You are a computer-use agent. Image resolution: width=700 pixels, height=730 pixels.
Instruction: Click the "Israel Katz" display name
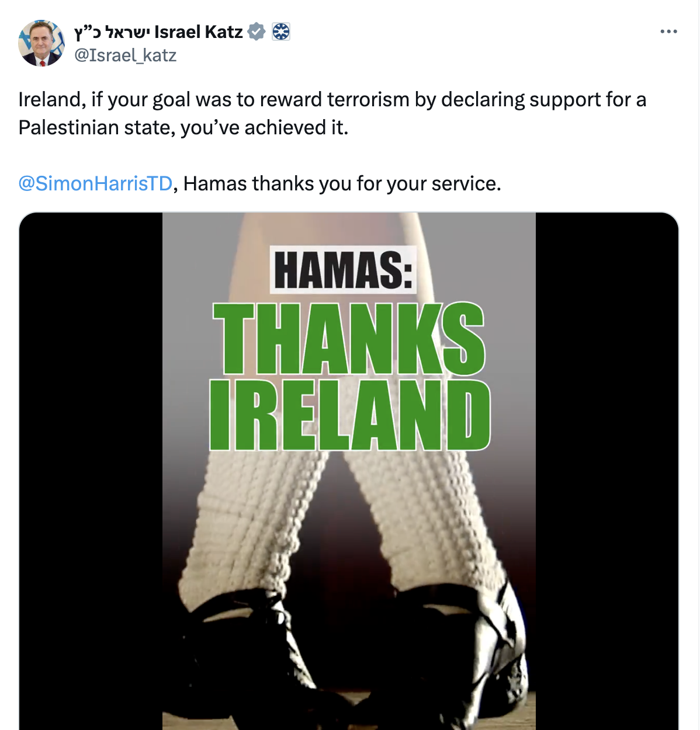coord(199,32)
